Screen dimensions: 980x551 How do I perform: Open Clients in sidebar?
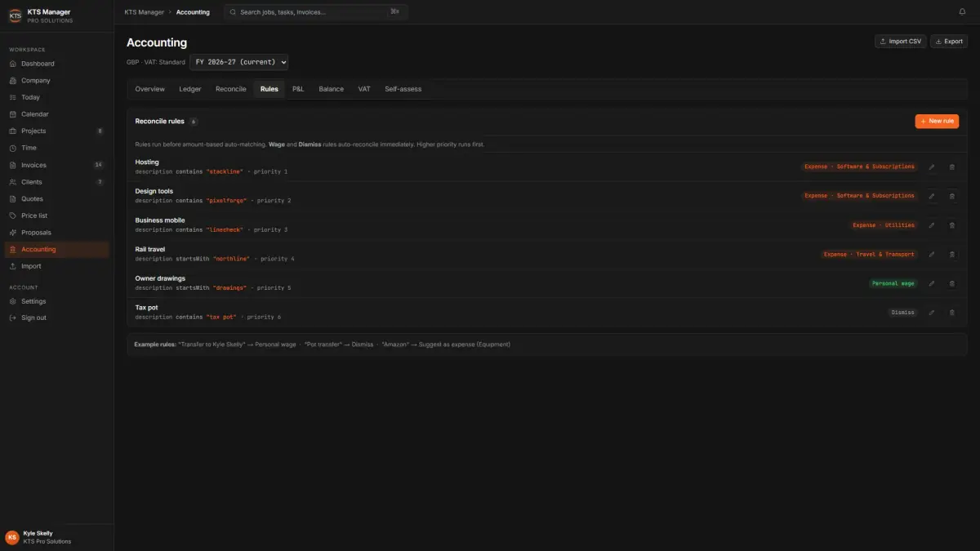coord(56,182)
